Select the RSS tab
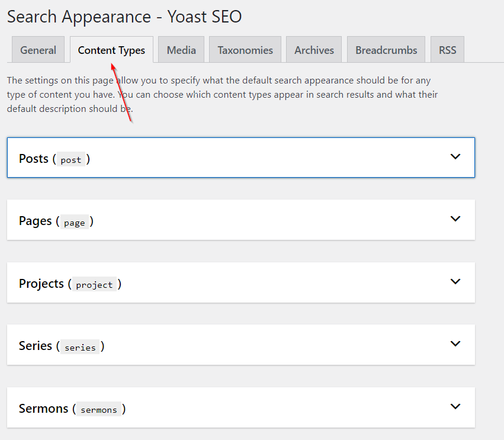Viewport: 504px width, 440px height. 447,50
